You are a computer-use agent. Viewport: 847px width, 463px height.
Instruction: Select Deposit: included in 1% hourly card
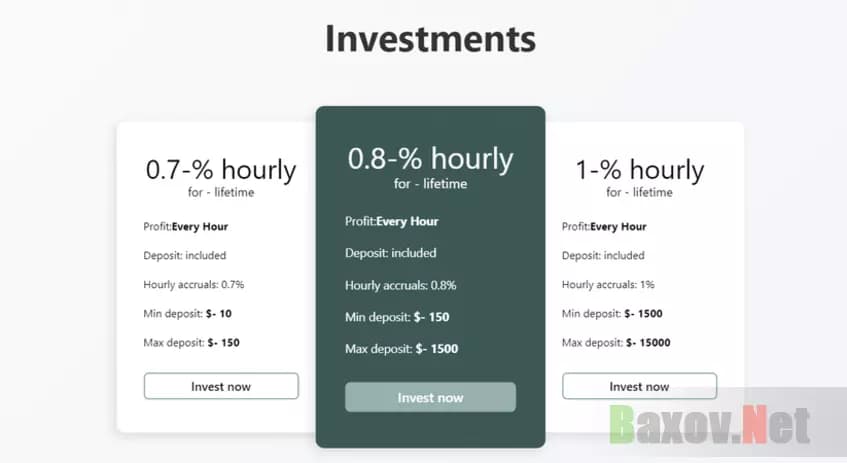603,256
